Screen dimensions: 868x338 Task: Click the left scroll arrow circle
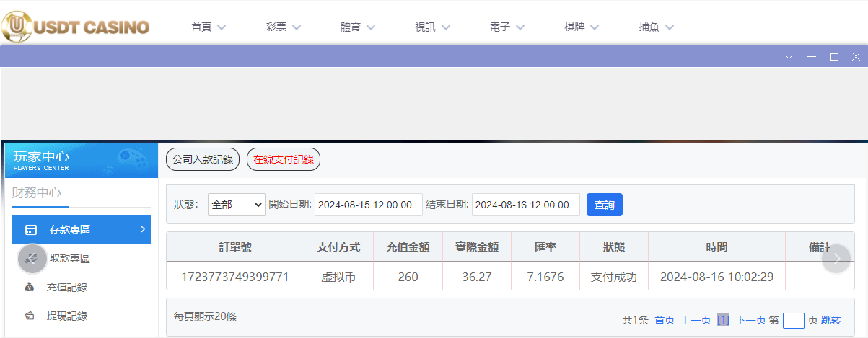pyautogui.click(x=32, y=259)
